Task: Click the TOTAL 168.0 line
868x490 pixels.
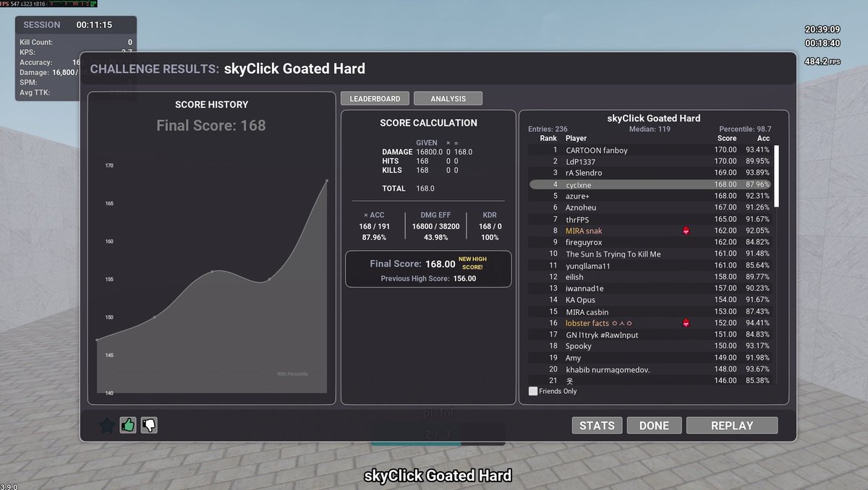Action: point(408,188)
